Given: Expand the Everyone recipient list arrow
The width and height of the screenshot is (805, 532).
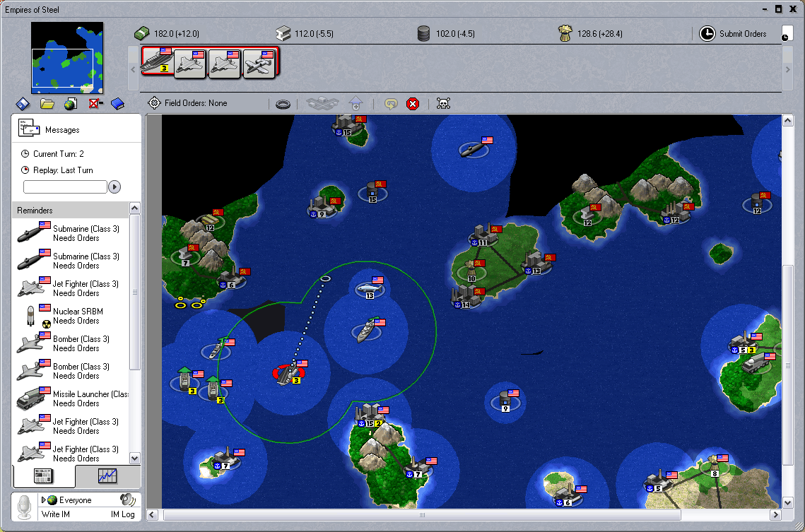Looking at the screenshot, I should [x=44, y=500].
